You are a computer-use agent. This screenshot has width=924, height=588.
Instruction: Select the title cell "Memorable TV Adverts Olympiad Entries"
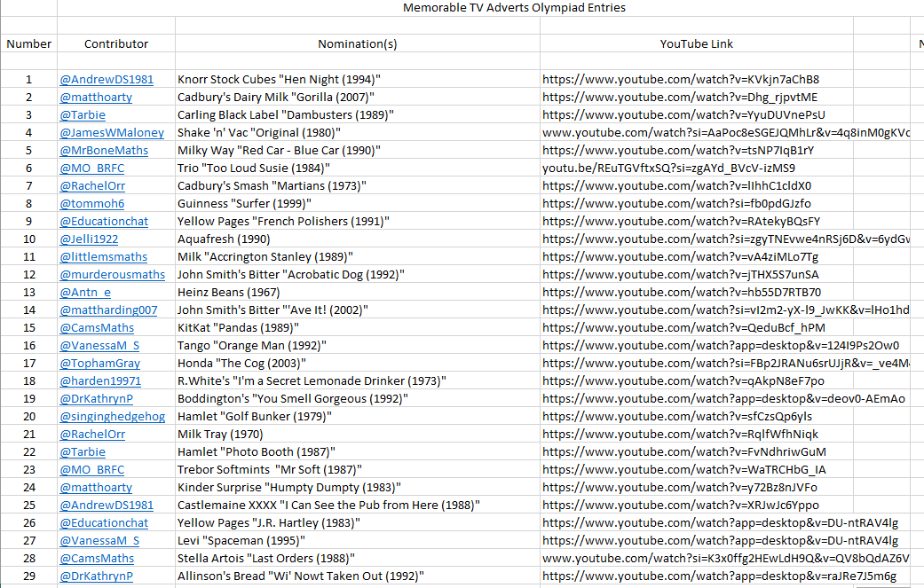[x=514, y=8]
